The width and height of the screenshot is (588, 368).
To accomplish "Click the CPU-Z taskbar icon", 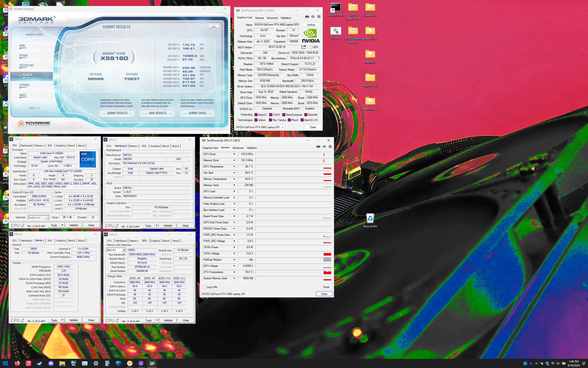I will [x=141, y=363].
